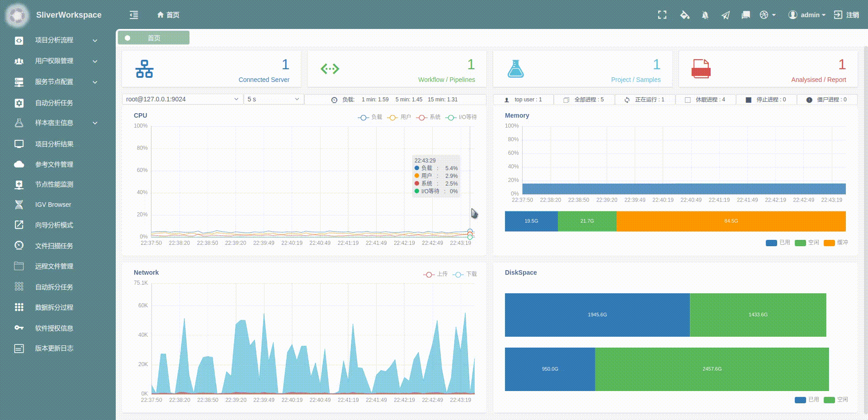Expand 用户权限管理 chevron
This screenshot has height=420, width=868.
[95, 61]
